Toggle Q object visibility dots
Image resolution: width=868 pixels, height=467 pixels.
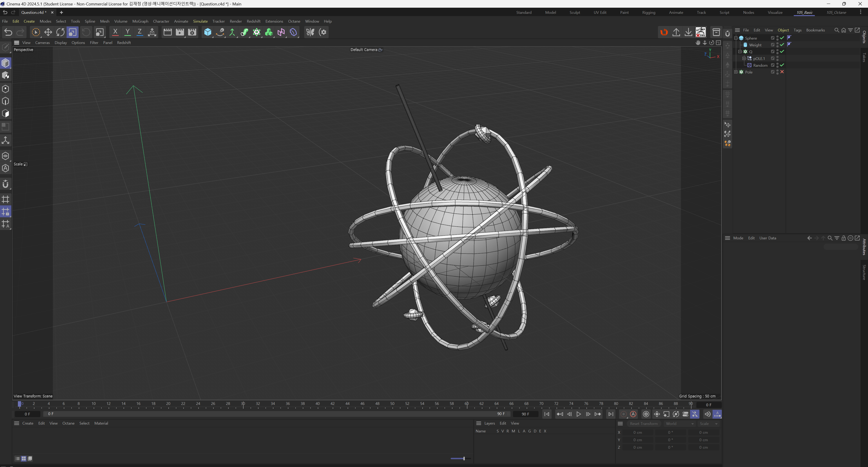pos(777,52)
